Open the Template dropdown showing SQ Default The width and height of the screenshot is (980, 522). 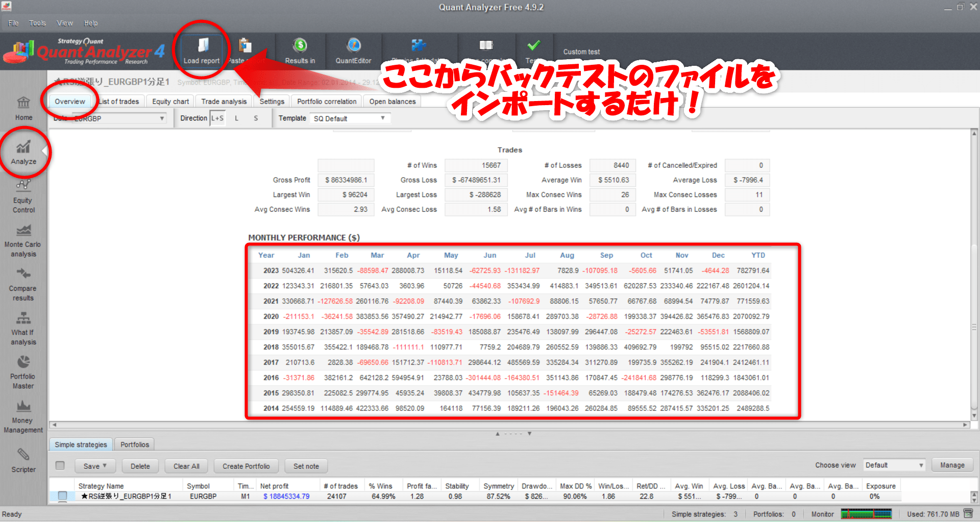coord(350,118)
